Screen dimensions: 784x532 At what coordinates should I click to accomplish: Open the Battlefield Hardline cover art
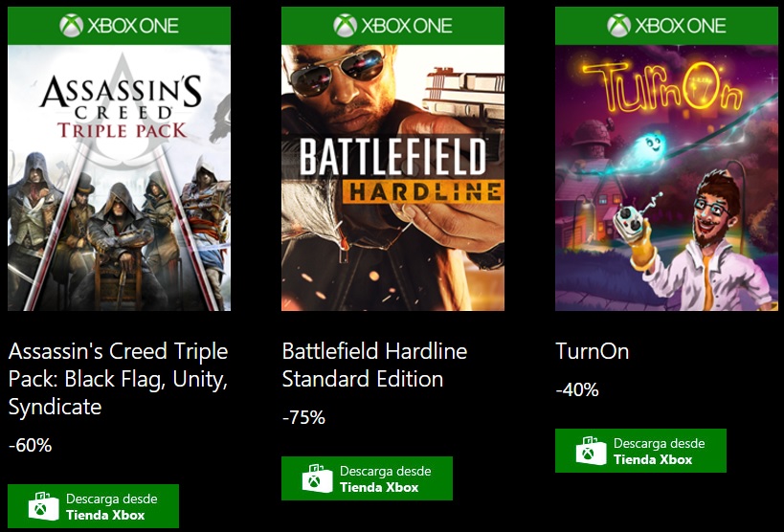pyautogui.click(x=392, y=177)
